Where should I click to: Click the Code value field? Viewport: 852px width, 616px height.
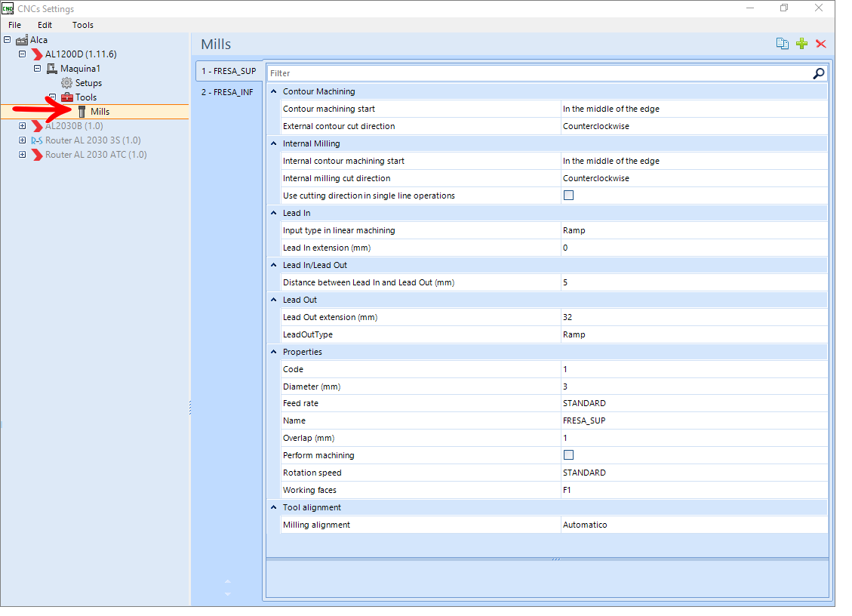pos(694,369)
